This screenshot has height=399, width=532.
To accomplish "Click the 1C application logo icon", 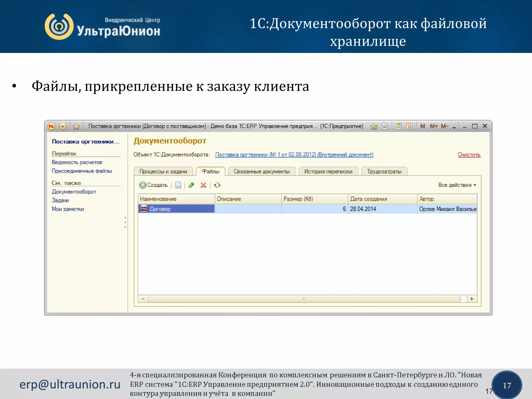I will pos(51,126).
